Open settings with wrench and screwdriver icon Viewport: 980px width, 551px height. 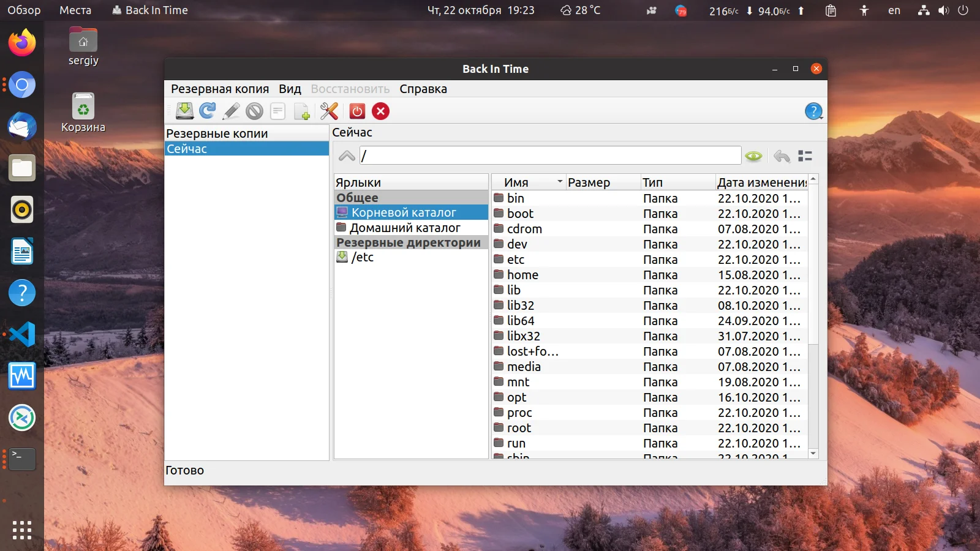329,111
